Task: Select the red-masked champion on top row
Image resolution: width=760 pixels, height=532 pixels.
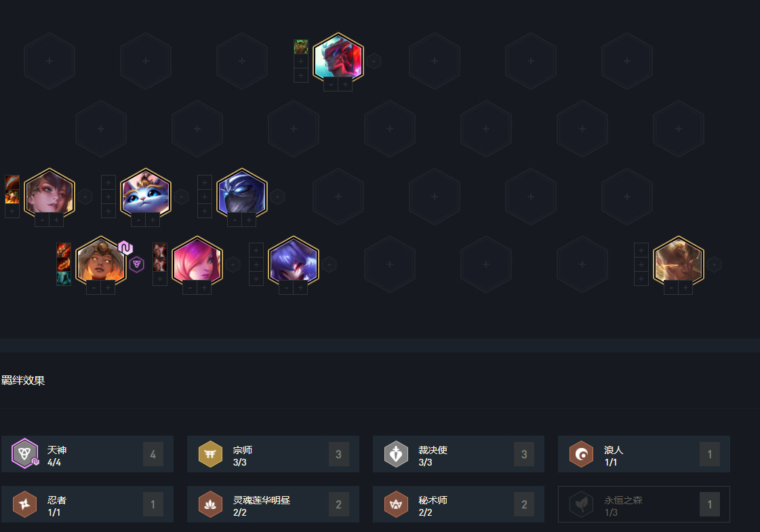Action: click(338, 57)
